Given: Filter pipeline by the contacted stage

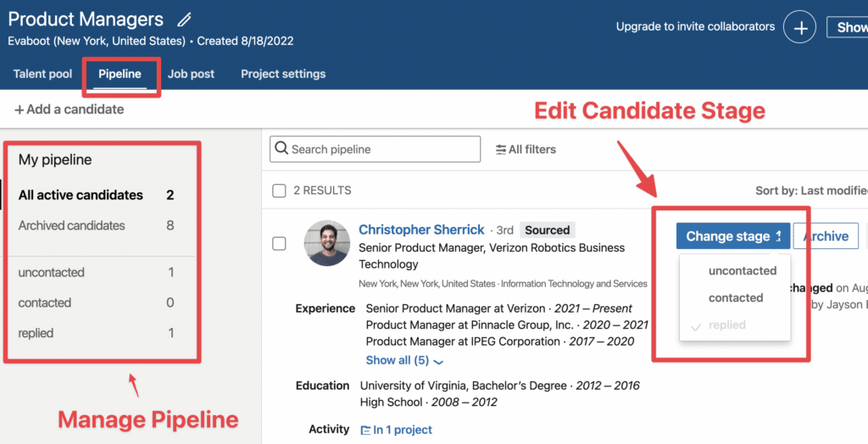Looking at the screenshot, I should click(96, 303).
